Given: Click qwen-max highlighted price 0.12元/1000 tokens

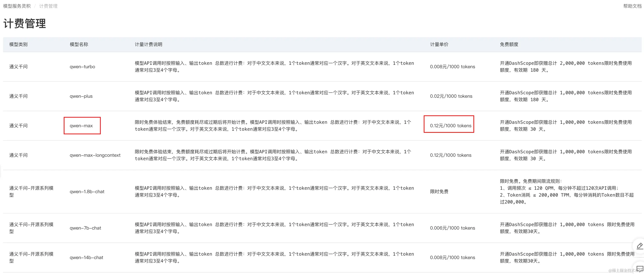Looking at the screenshot, I should coord(450,125).
